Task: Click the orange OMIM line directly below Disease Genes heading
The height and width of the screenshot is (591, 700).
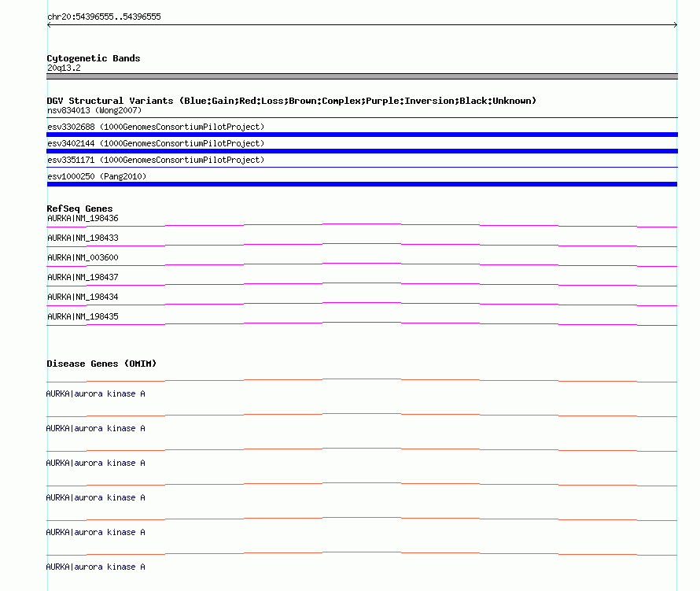Action: coord(362,381)
